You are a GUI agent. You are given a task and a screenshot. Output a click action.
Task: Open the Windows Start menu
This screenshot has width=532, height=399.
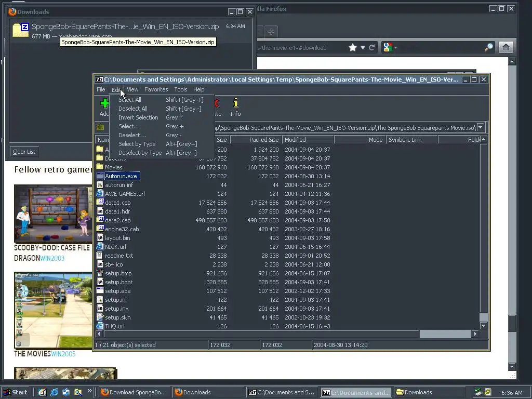[15, 392]
